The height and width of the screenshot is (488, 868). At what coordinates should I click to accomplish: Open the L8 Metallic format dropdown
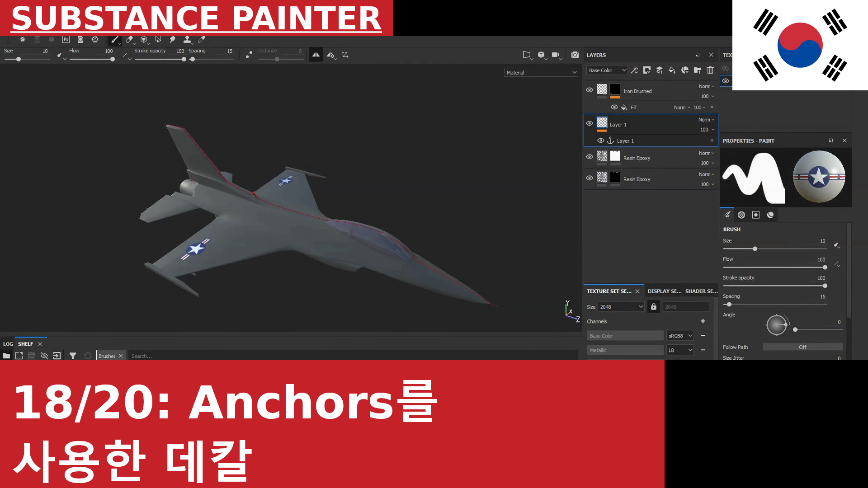pyautogui.click(x=680, y=350)
